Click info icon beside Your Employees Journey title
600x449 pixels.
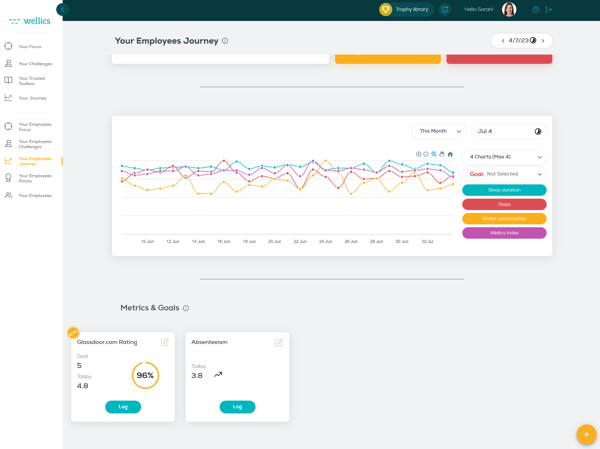225,41
